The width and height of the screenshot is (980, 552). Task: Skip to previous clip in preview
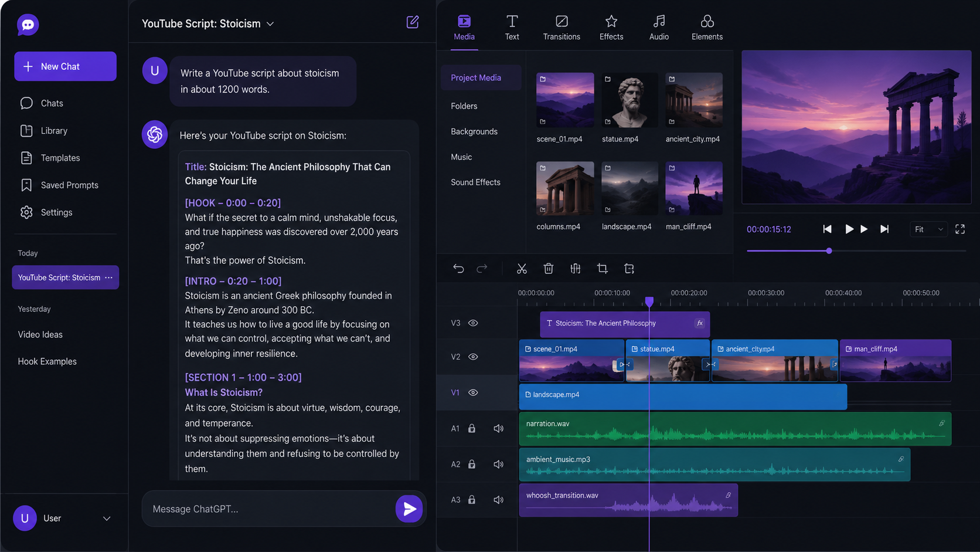tap(827, 229)
